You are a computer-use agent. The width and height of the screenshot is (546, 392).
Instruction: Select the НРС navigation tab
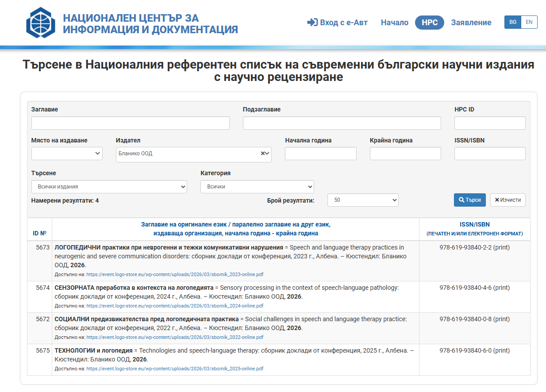[x=430, y=23]
